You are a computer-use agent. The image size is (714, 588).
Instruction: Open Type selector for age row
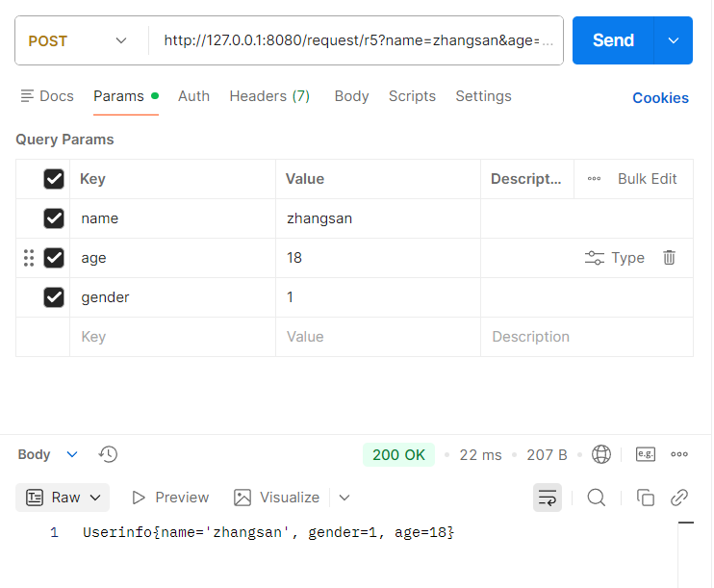614,258
